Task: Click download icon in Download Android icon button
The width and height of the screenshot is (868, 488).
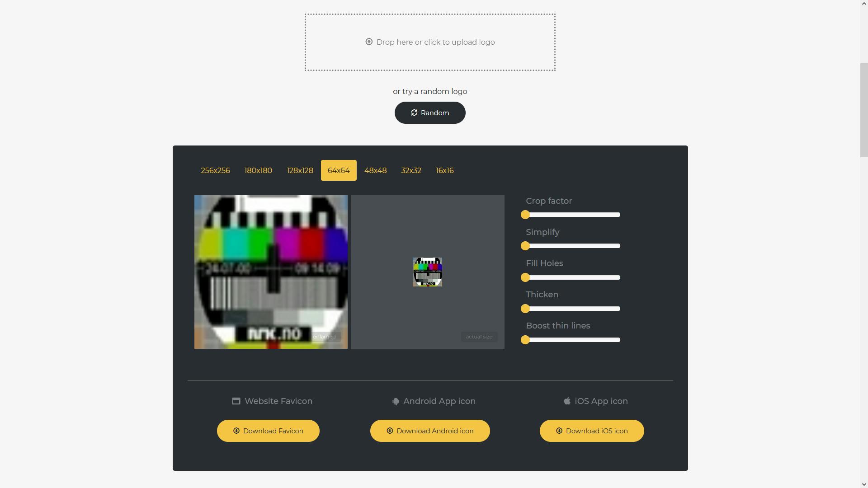Action: point(390,431)
